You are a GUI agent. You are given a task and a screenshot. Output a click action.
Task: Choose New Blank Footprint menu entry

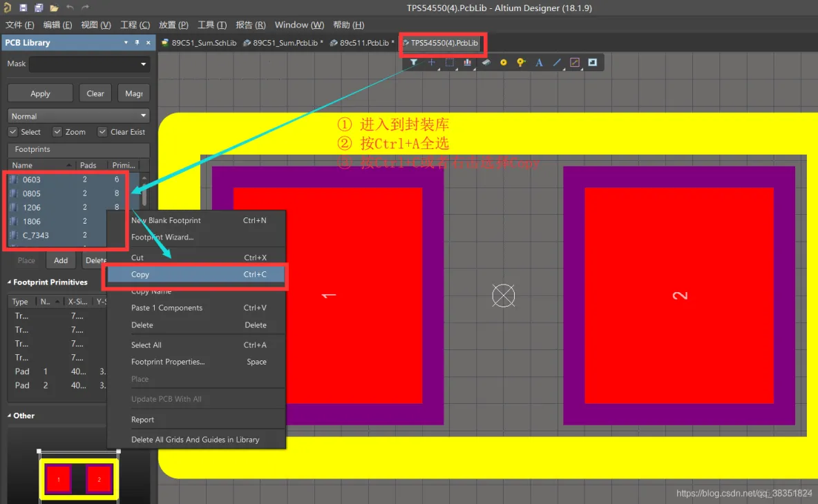tap(196, 220)
